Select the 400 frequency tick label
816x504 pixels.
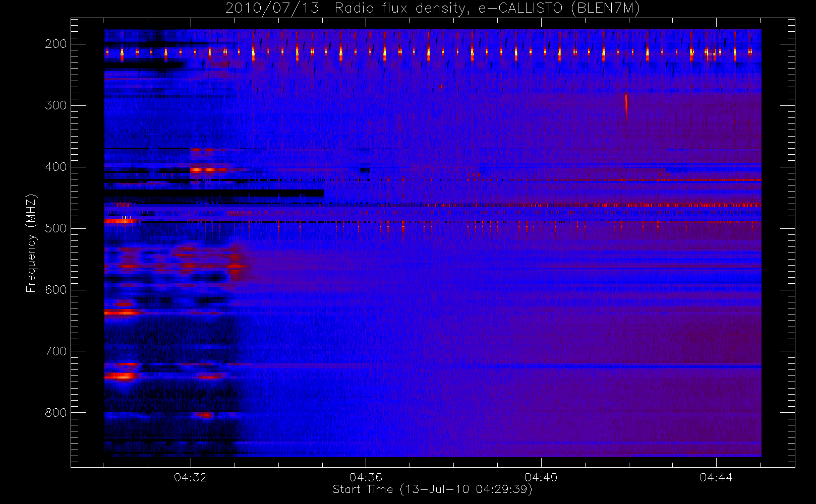pyautogui.click(x=55, y=167)
